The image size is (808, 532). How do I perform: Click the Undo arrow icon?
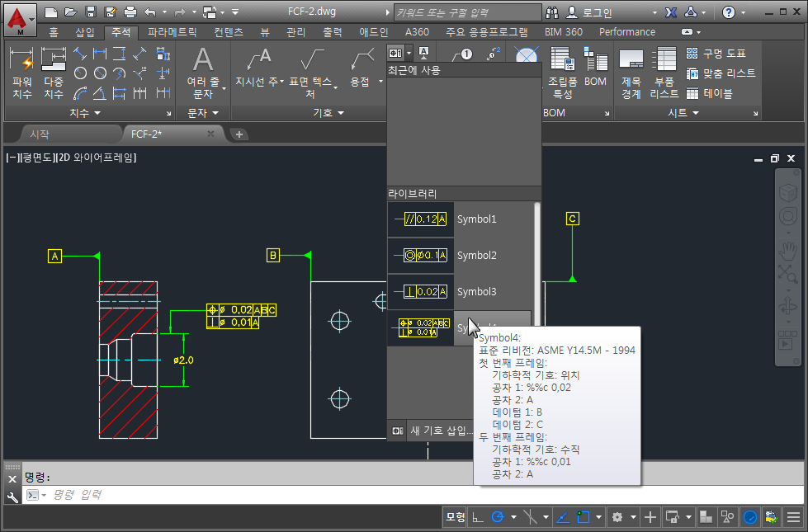point(150,12)
